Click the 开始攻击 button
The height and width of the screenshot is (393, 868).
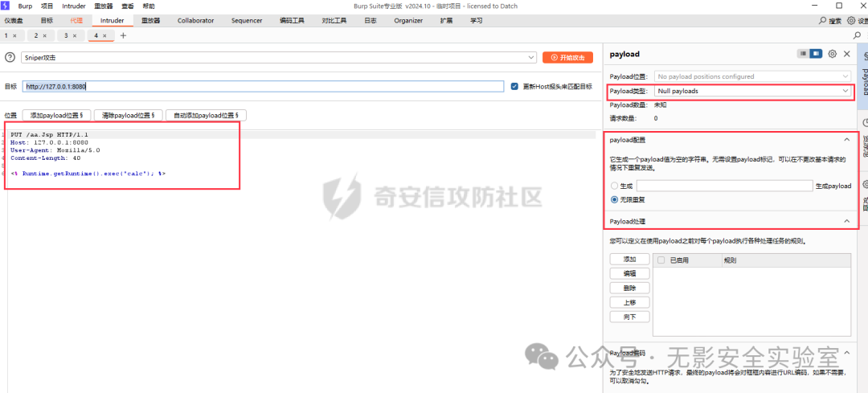[567, 57]
